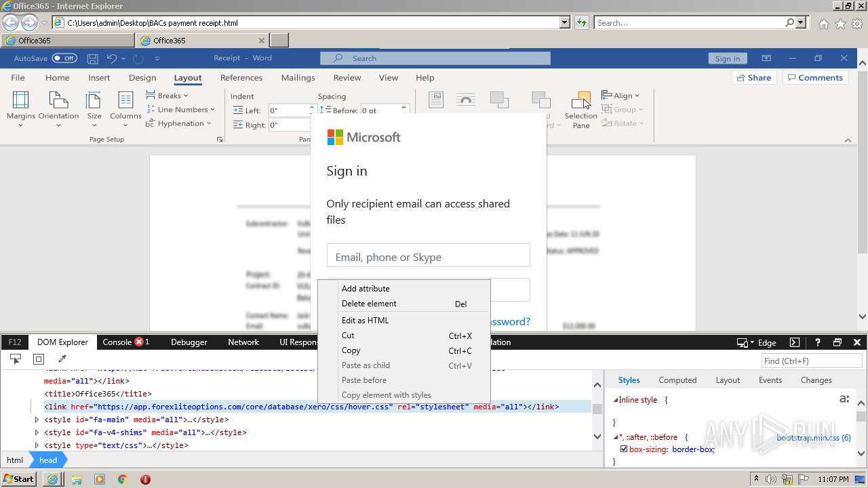Toggle the AutoSave switch
The width and height of the screenshot is (868, 488).
click(64, 58)
